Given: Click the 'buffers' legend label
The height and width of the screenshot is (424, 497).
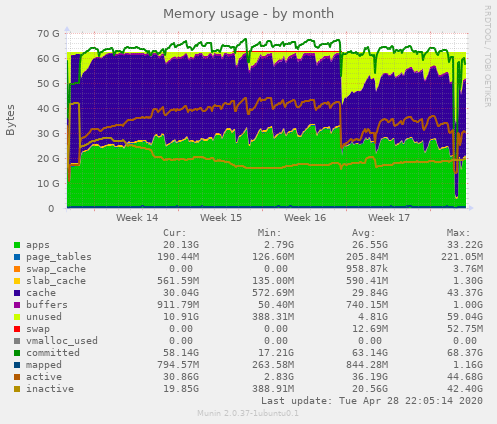Looking at the screenshot, I should click(47, 305).
